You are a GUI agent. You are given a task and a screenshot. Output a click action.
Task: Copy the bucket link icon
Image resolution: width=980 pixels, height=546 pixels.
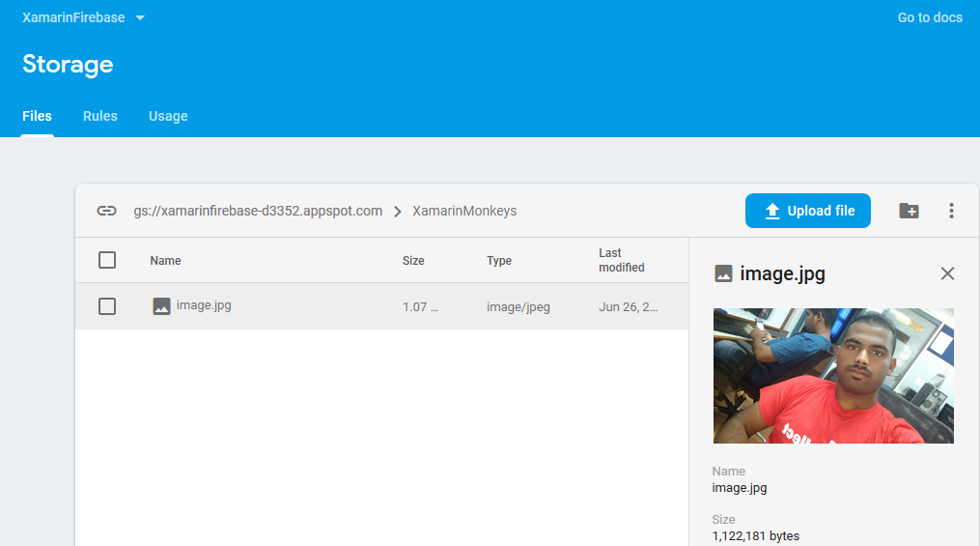(x=107, y=211)
